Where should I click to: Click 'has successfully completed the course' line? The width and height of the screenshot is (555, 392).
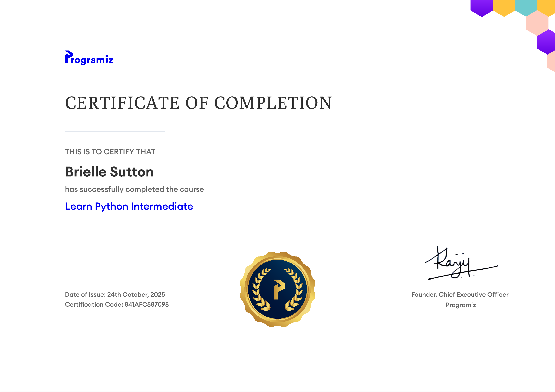[134, 189]
